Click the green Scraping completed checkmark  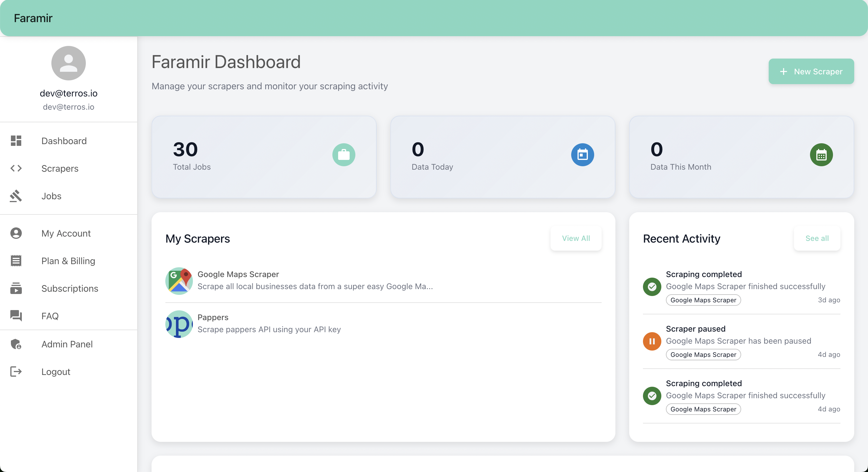click(652, 287)
